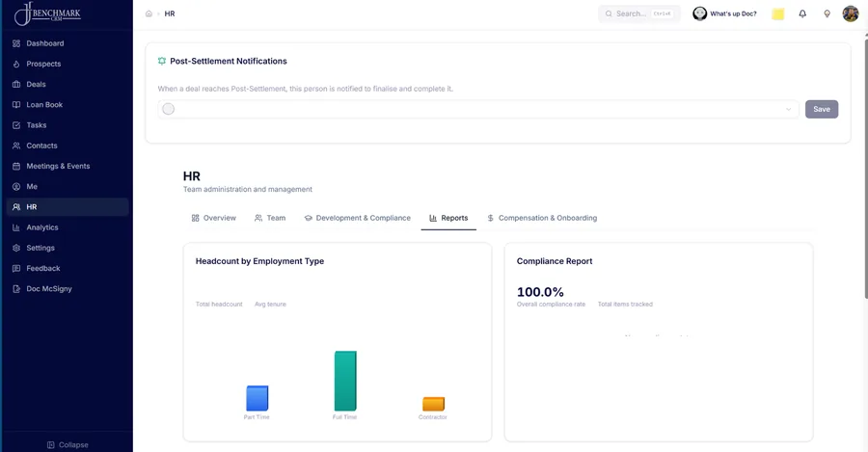Open the yellow sticky note icon
868x452 pixels.
[x=777, y=13]
